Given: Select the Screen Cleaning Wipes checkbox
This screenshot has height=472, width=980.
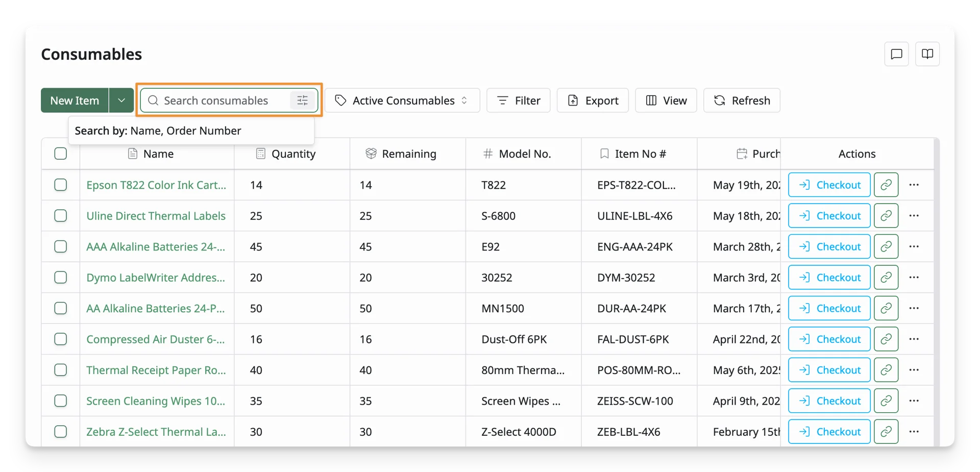Looking at the screenshot, I should pos(61,401).
